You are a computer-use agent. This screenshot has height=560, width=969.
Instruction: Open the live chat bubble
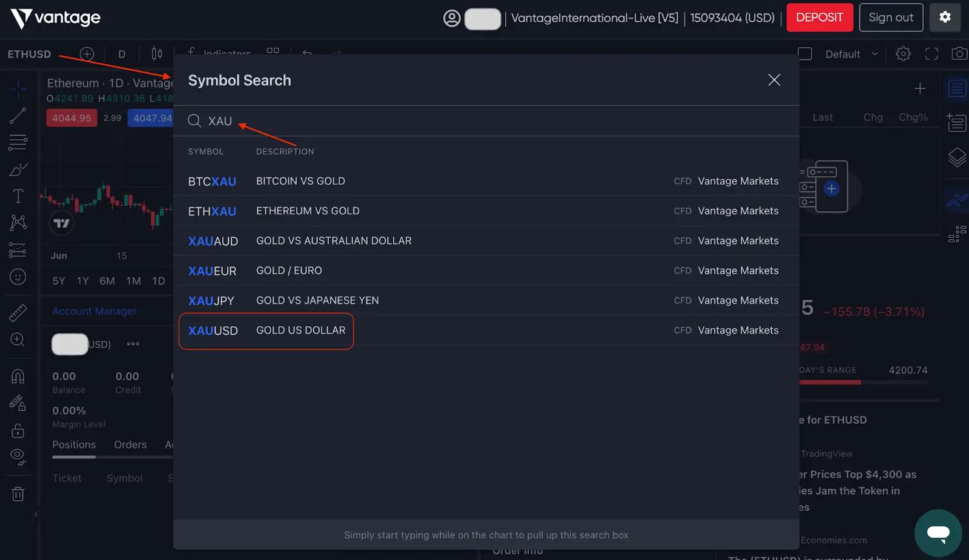click(x=938, y=533)
